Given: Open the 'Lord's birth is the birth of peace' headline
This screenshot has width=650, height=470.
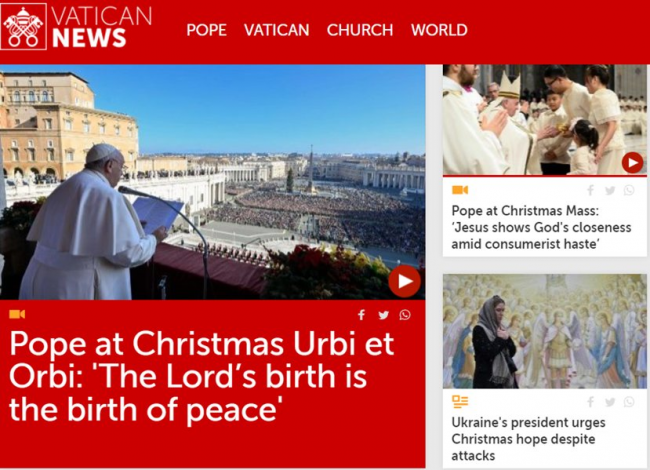Looking at the screenshot, I should (x=201, y=376).
